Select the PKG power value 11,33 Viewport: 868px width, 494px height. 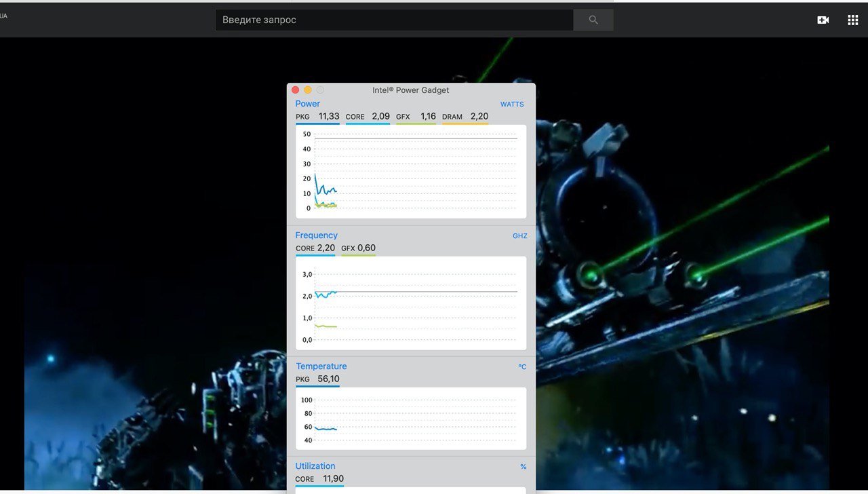tap(329, 117)
